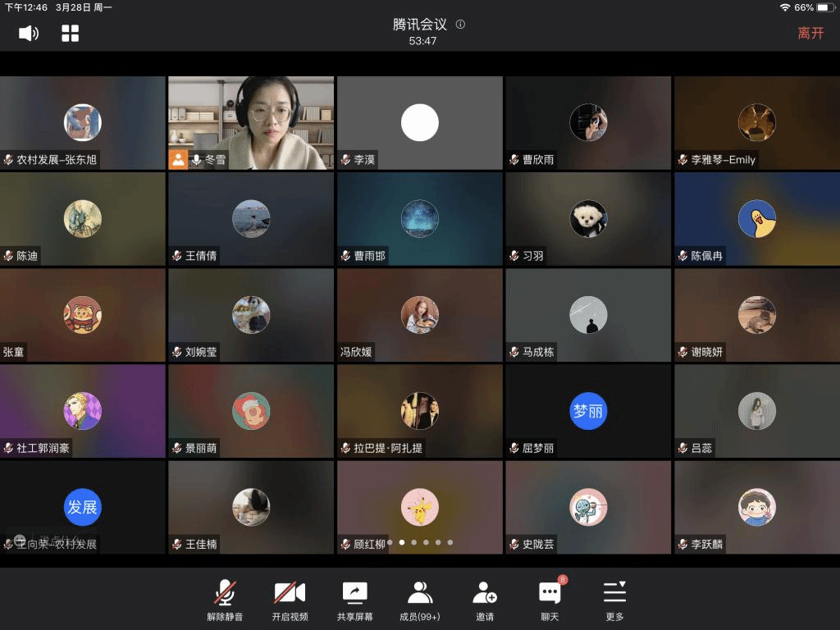The height and width of the screenshot is (630, 840).
Task: Go to second page indicator dot
Action: click(x=401, y=542)
